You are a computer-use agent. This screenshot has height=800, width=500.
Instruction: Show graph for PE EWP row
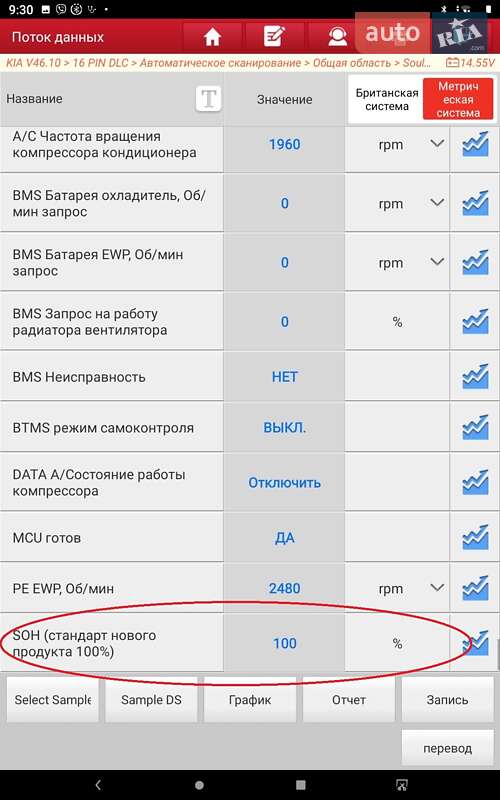[475, 588]
